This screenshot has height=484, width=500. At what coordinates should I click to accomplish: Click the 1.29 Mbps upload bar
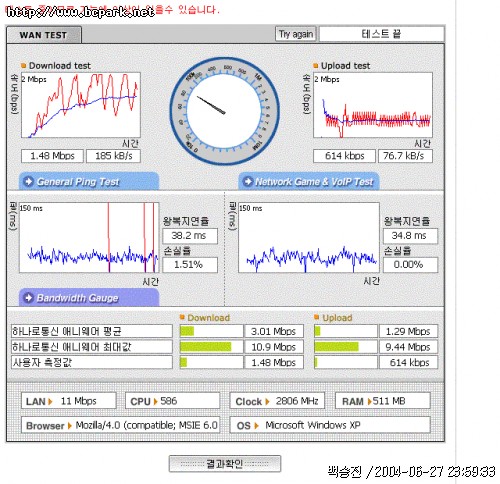346,331
